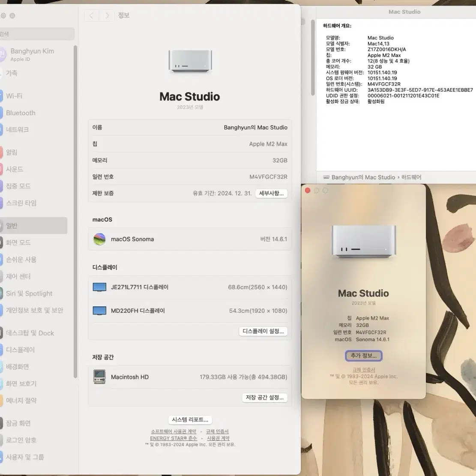Click the System Information window scrollbar

click(313, 58)
